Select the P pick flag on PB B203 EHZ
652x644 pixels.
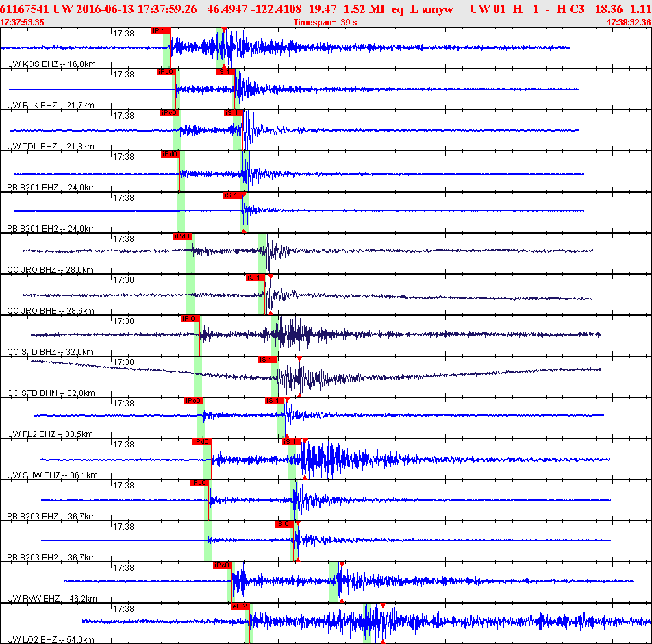[x=199, y=483]
